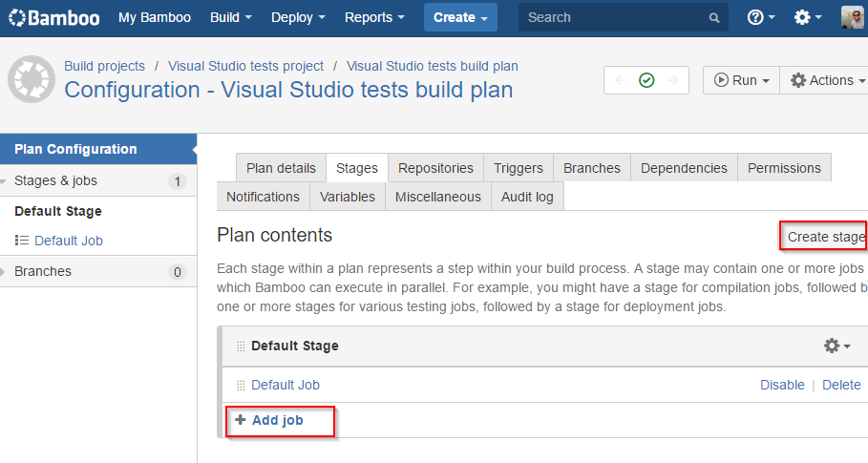
Task: Open the Run dropdown button
Action: pyautogui.click(x=741, y=80)
